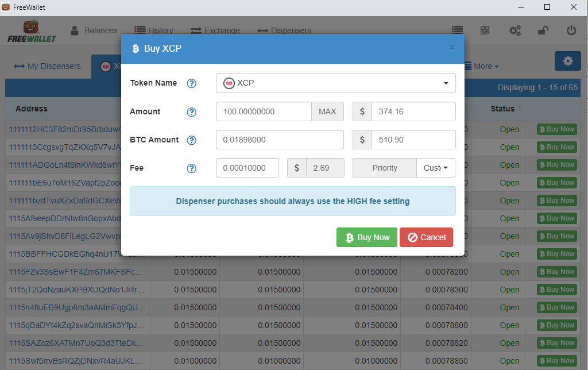This screenshot has width=588, height=370.
Task: Buy Now from dispenser 1115BBFFHCGDkEGhq4nU17V
Action: click(556, 254)
